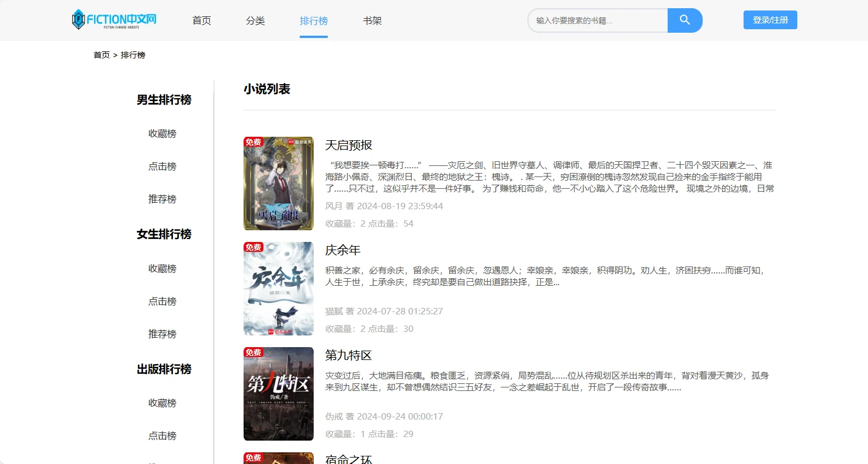Open the 第九特区 novel title link
Screen dimensions: 868x464
click(x=349, y=355)
